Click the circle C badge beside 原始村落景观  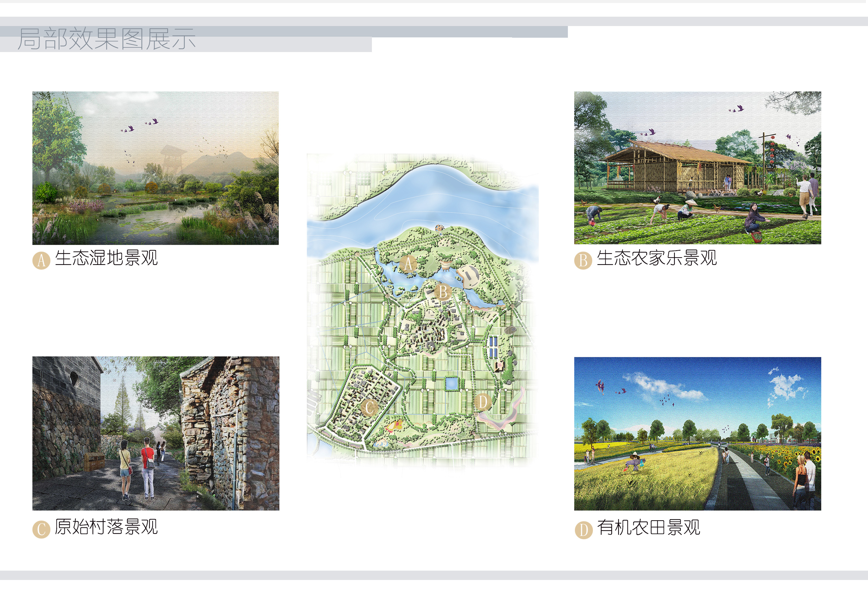click(41, 529)
